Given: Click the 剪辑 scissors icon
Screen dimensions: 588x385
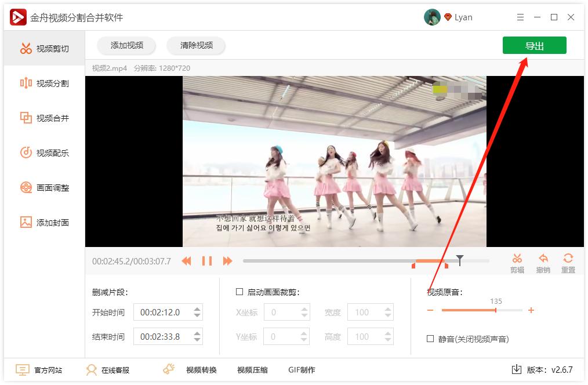Looking at the screenshot, I should [x=517, y=261].
